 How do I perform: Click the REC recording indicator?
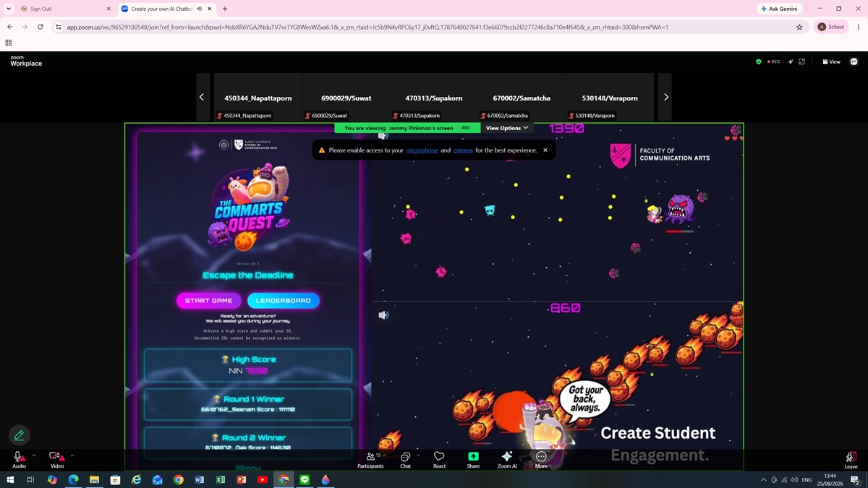(773, 62)
